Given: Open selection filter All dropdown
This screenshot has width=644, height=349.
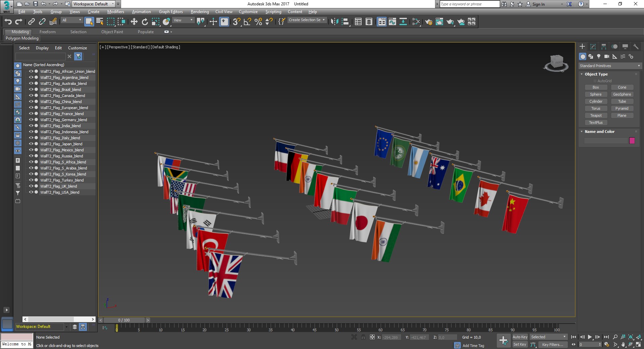Looking at the screenshot, I should click(x=72, y=20).
